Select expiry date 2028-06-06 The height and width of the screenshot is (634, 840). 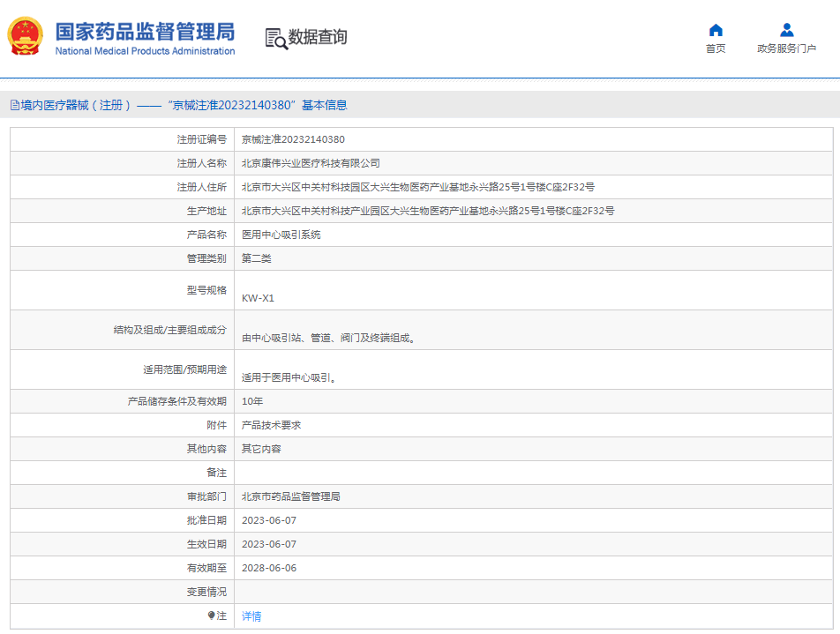pos(269,568)
